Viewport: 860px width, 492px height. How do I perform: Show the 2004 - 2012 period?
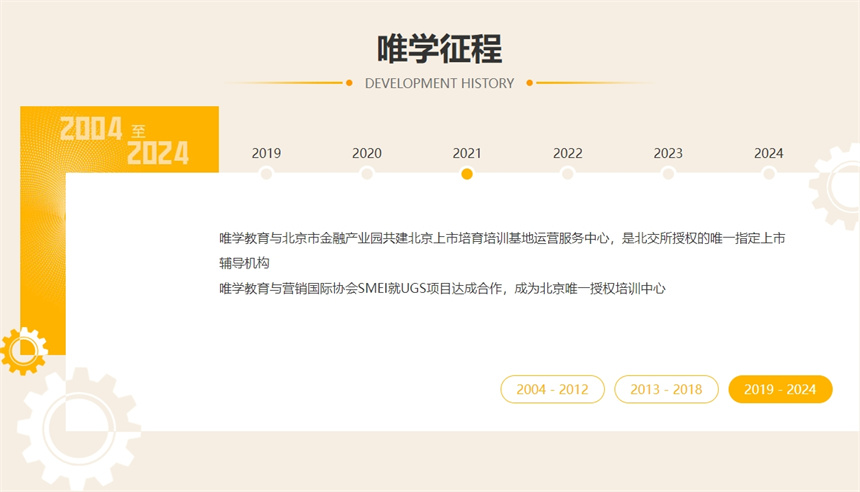[x=552, y=389]
